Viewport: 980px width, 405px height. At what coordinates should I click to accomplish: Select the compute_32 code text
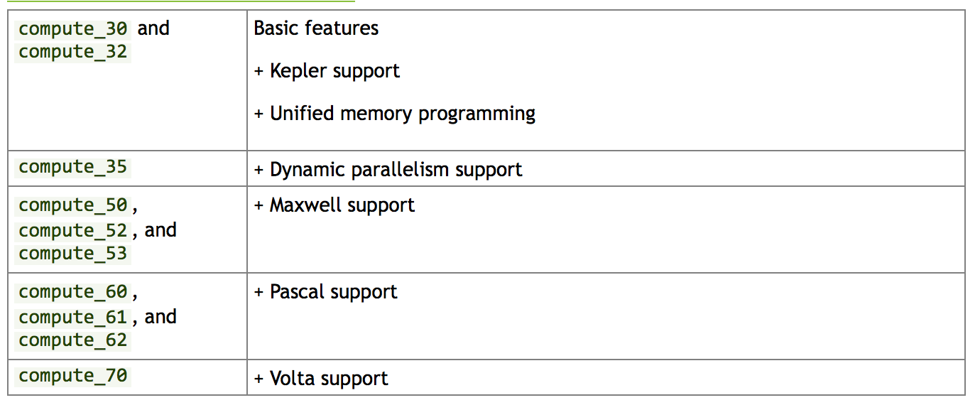tap(73, 52)
